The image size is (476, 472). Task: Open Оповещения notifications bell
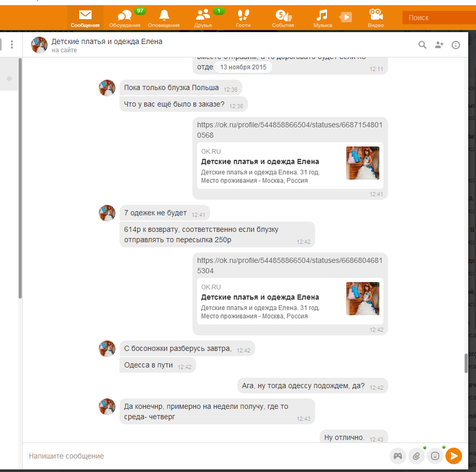(164, 18)
